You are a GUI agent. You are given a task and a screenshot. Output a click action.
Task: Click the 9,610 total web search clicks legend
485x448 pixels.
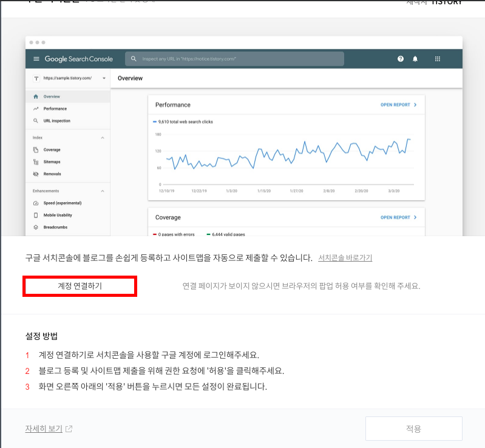click(183, 122)
